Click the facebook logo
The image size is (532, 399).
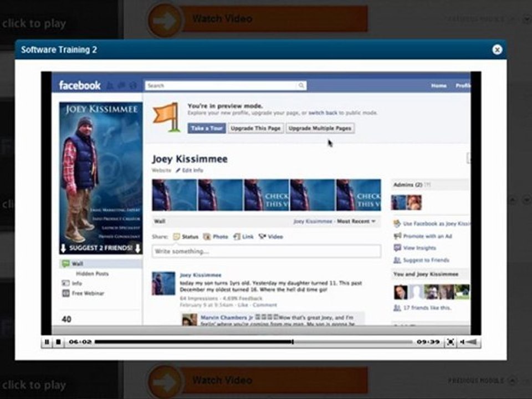[80, 85]
